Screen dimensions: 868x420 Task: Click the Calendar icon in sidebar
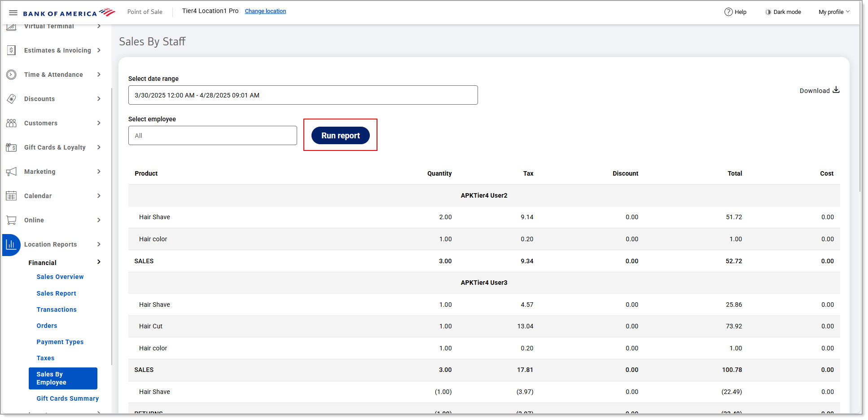(12, 196)
